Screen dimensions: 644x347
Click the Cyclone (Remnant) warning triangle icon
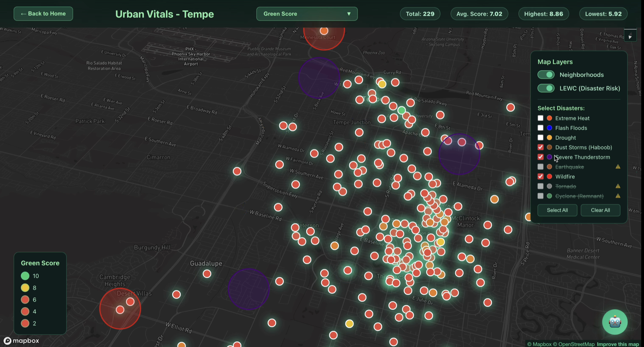[617, 196]
